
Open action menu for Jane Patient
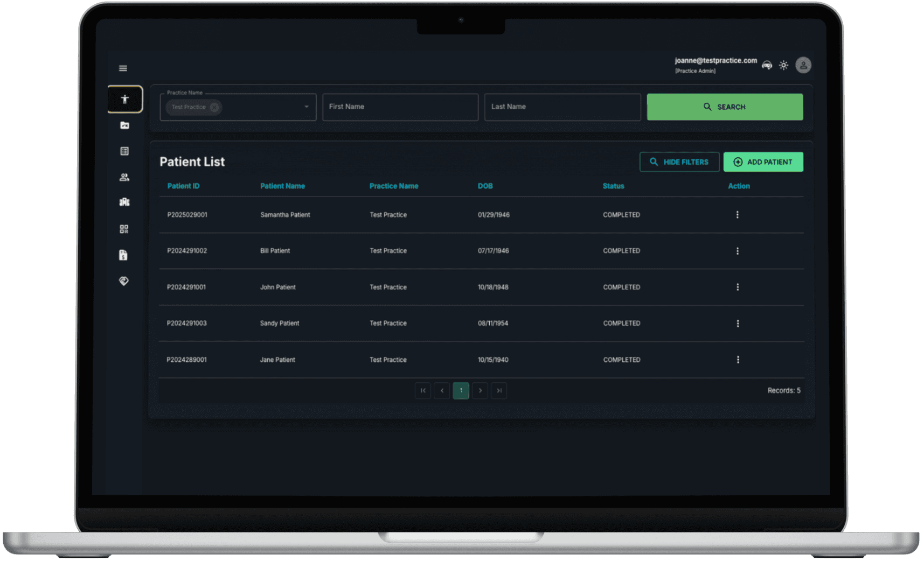pyautogui.click(x=738, y=360)
